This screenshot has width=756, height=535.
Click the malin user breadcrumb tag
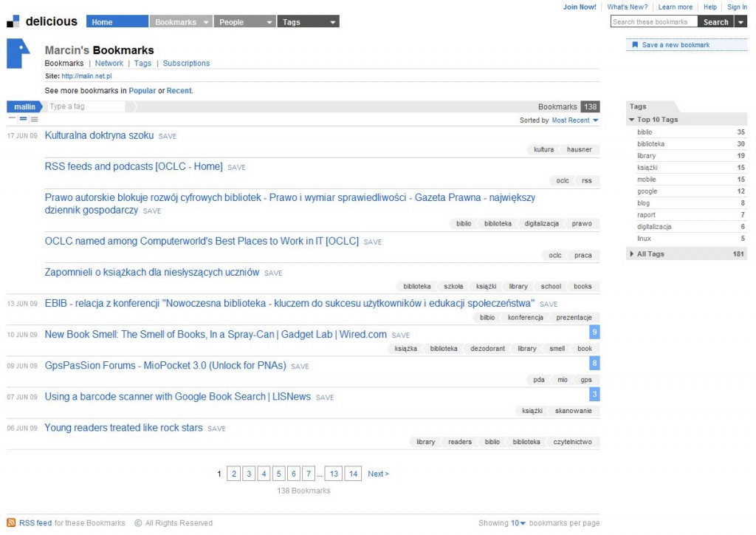(24, 106)
